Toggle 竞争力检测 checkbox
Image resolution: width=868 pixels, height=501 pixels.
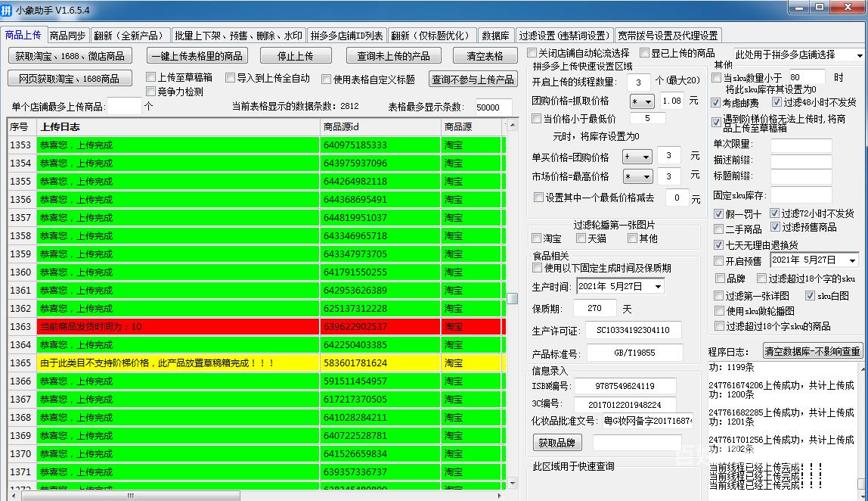pos(150,91)
